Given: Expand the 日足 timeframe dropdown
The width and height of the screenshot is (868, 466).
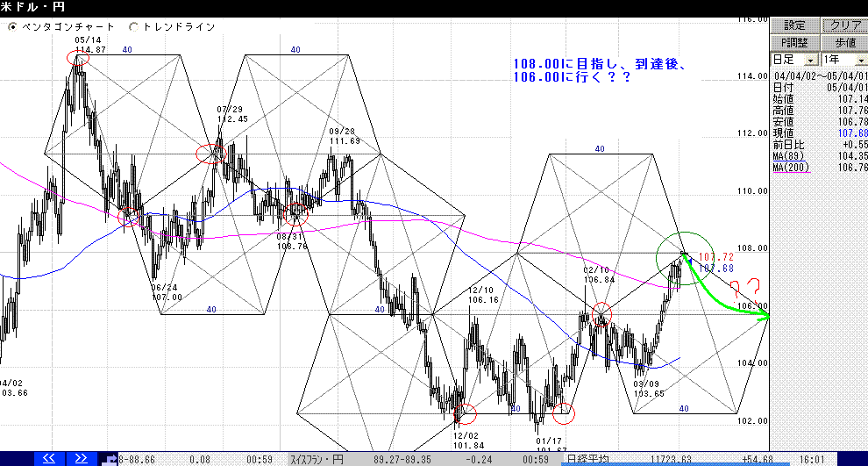Looking at the screenshot, I should point(811,60).
